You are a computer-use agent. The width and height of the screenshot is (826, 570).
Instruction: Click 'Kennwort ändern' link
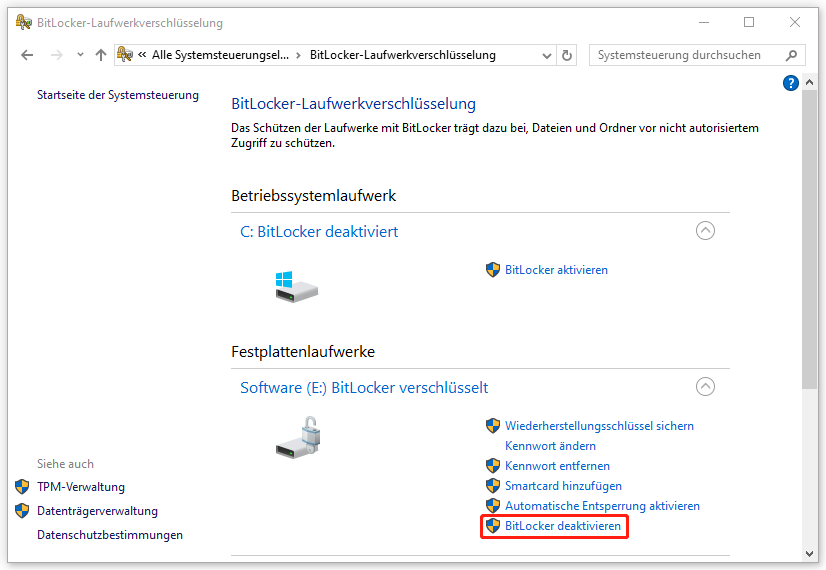(550, 446)
